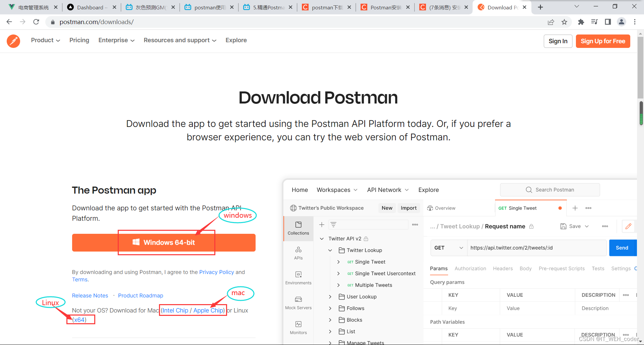Open the API Network dropdown
Screen dimensions: 644x345
[x=388, y=190]
